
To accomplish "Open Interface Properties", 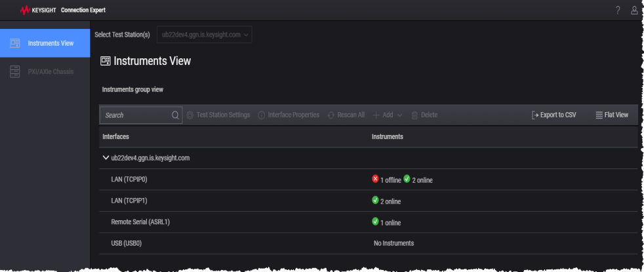I will click(289, 115).
